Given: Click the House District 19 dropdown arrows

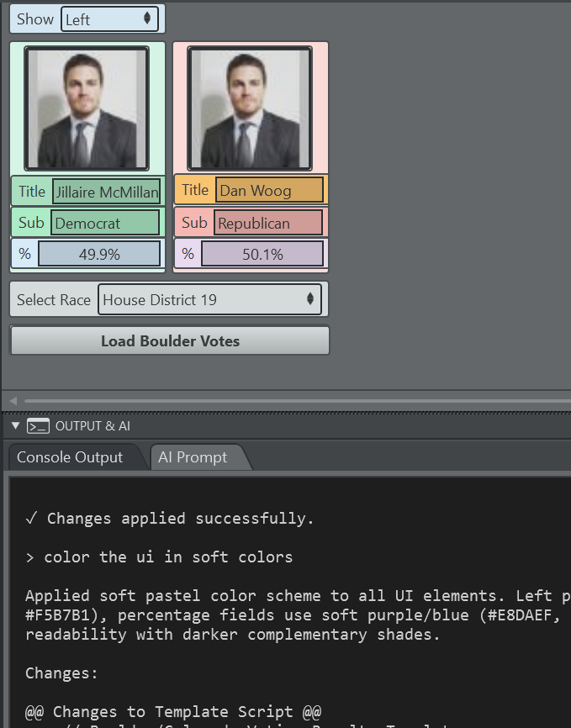Looking at the screenshot, I should [x=310, y=299].
